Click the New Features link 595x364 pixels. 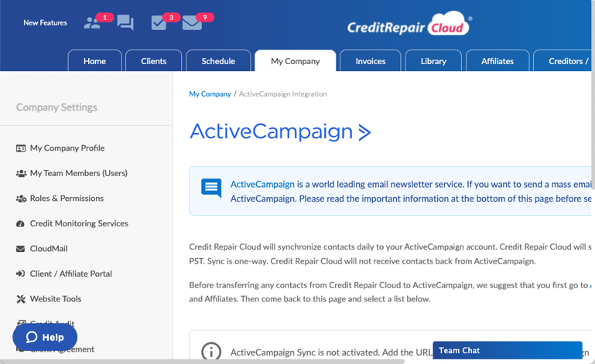coord(45,23)
